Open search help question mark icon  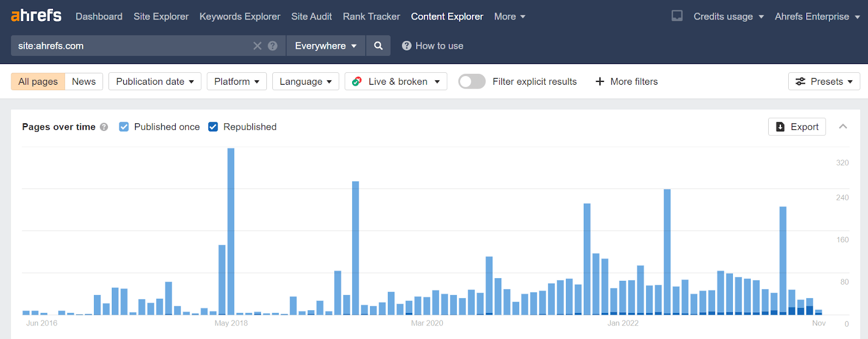[273, 46]
